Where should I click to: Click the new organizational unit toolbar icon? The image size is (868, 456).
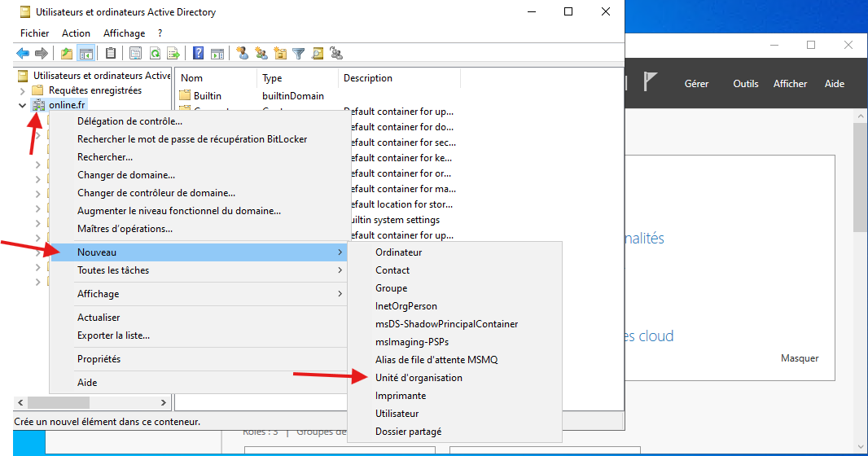[x=280, y=53]
